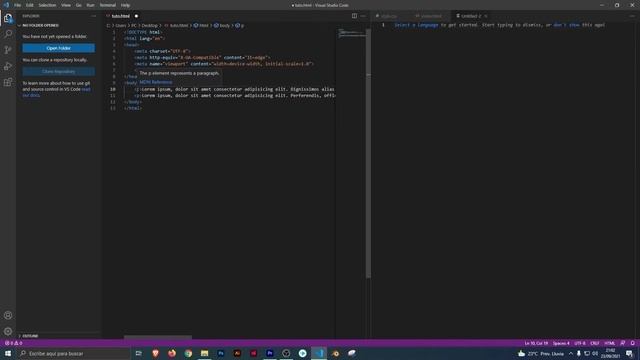Launch Brave browser from taskbar
The height and width of the screenshot is (360, 640).
155,353
